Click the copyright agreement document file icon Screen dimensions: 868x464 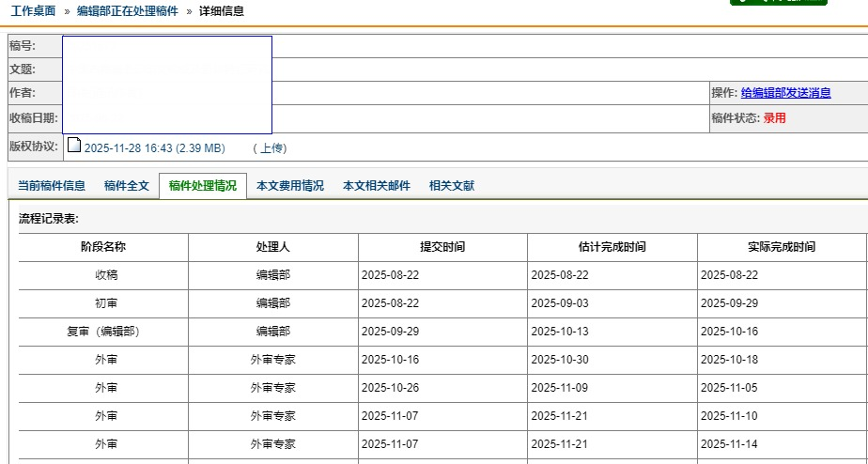(73, 147)
